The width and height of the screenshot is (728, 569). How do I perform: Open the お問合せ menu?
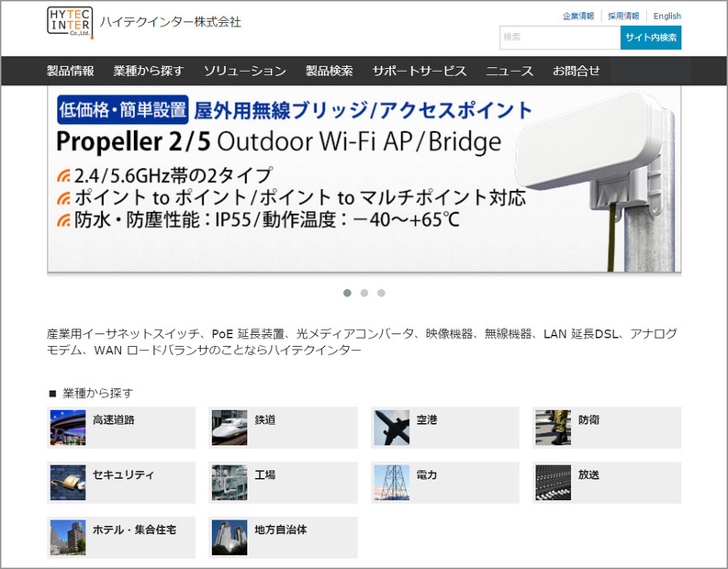click(576, 71)
